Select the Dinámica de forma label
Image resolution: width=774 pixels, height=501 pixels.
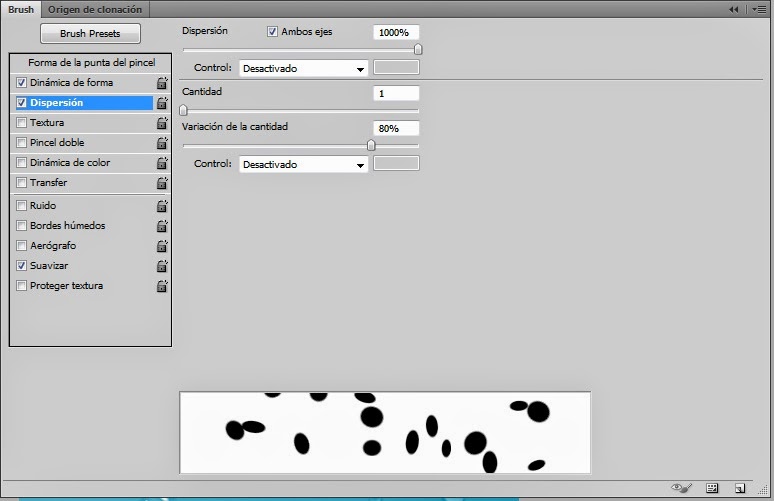pos(72,82)
